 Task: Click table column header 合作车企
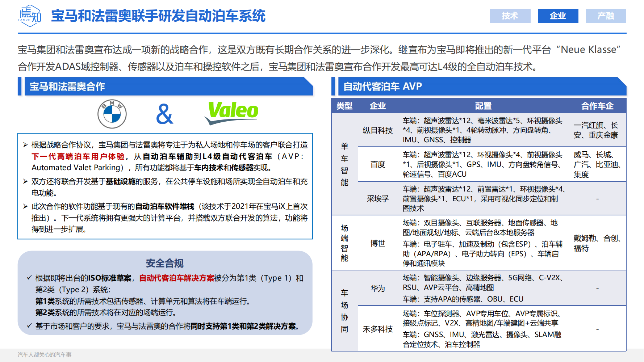click(597, 106)
